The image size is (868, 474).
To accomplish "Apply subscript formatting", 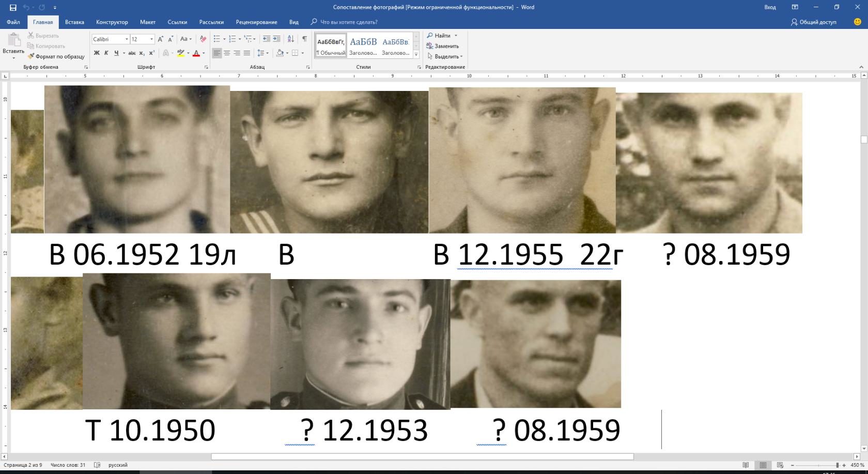I will [x=142, y=53].
